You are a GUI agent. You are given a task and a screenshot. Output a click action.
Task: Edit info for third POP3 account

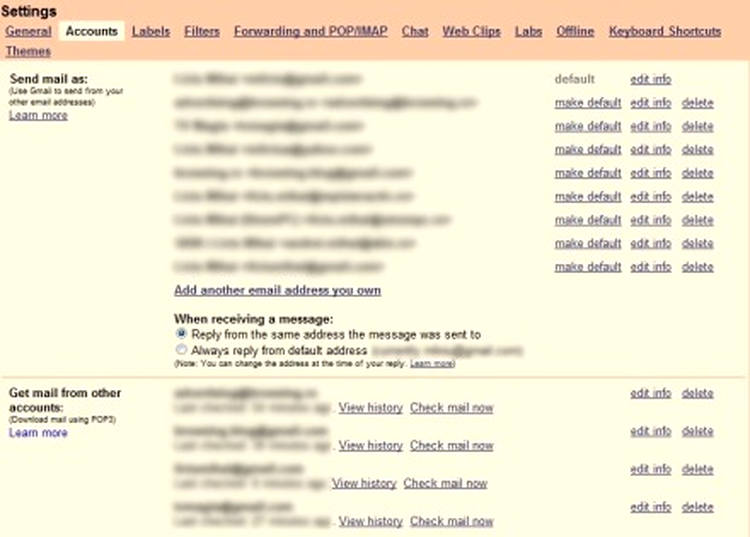click(651, 469)
